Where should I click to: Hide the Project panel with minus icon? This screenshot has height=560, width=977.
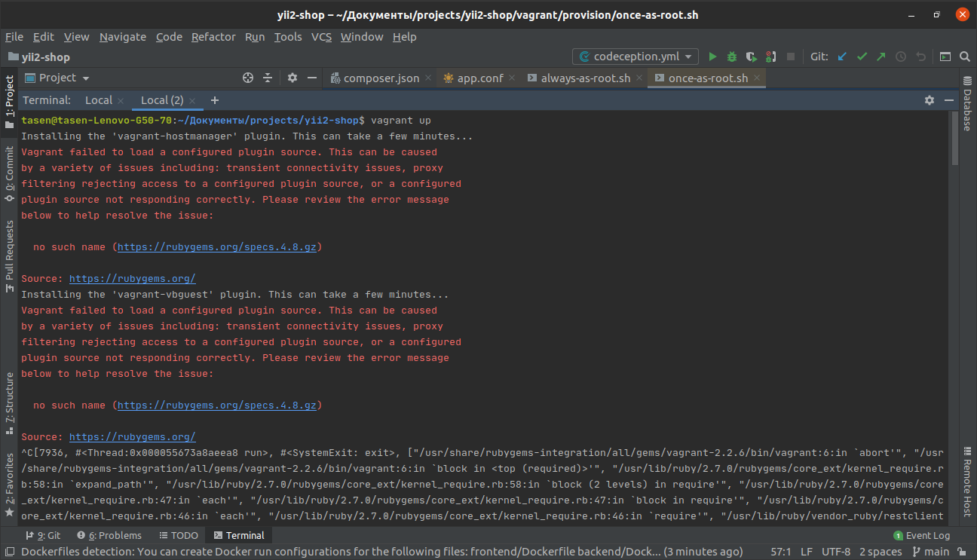tap(311, 78)
